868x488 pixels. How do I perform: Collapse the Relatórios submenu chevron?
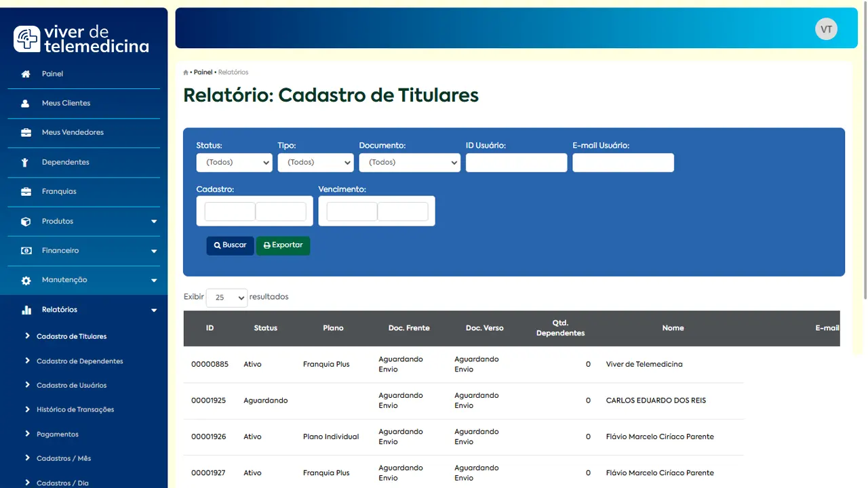coord(153,309)
